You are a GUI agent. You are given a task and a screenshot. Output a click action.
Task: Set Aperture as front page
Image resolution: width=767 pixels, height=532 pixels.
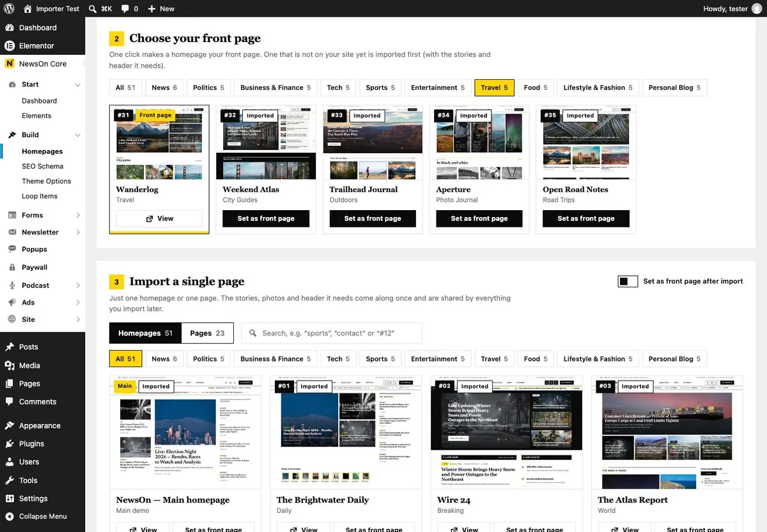479,218
